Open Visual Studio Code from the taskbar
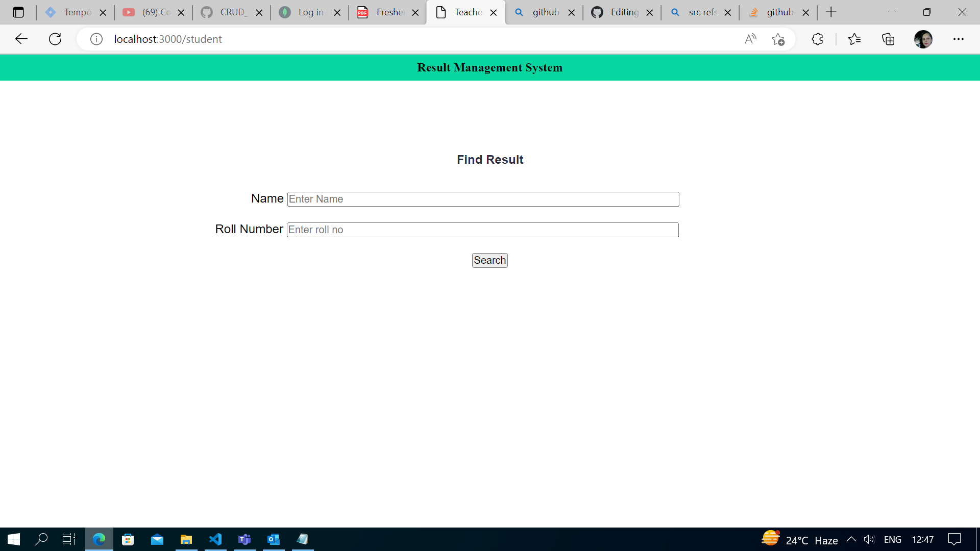 (215, 539)
